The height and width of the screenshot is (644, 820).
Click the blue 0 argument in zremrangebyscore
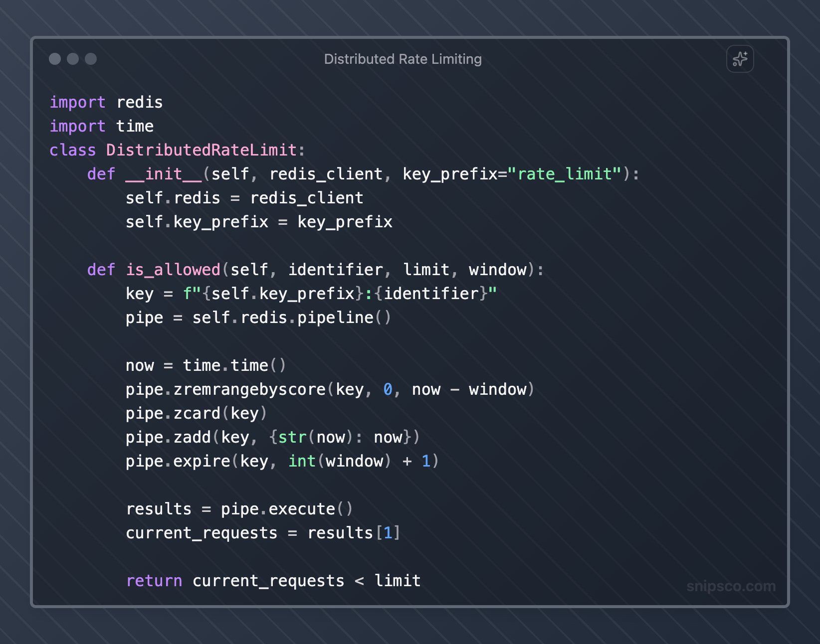[x=388, y=389]
